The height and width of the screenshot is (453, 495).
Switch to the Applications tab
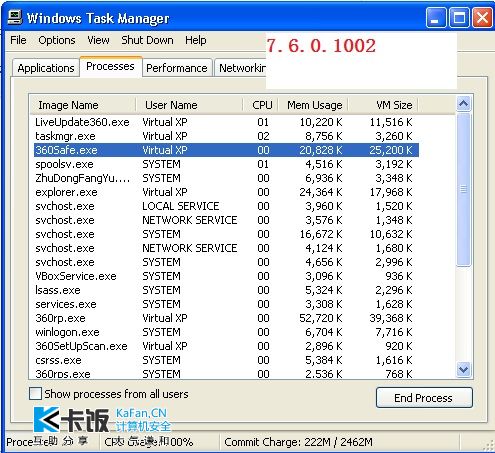[x=46, y=68]
